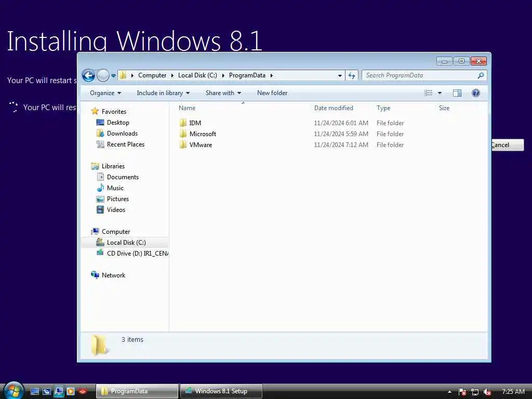The image size is (532, 399).
Task: Select Local Disk (C:) breadcrumb
Action: point(197,75)
